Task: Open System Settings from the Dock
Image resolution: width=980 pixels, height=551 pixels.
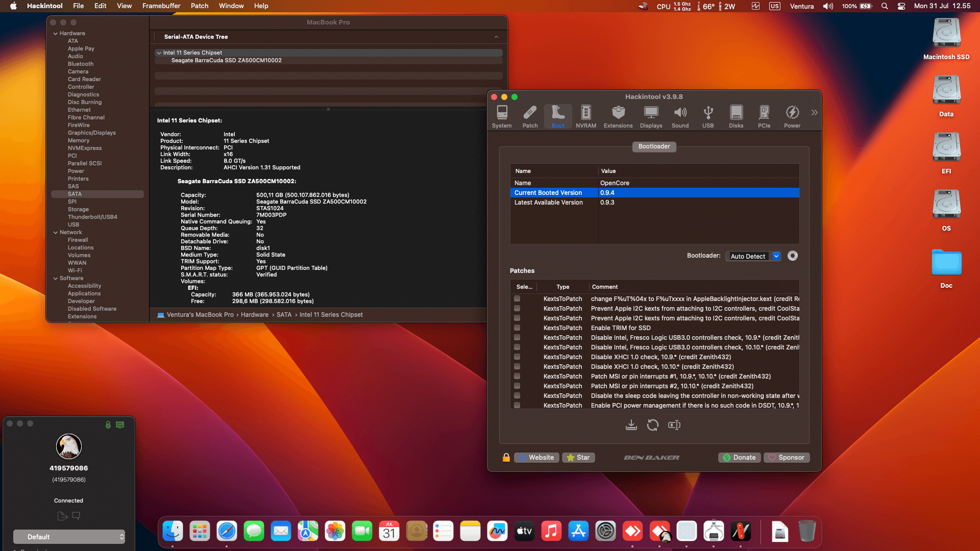Action: point(605,532)
